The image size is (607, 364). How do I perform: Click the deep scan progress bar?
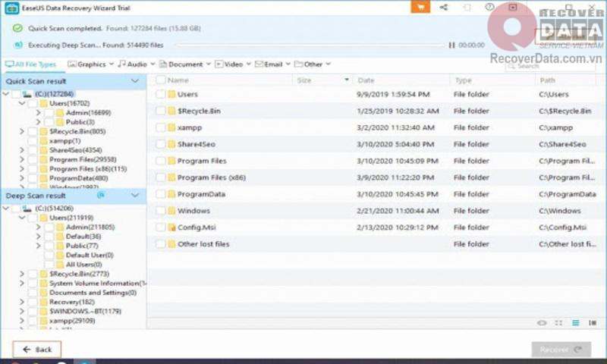tap(310, 45)
